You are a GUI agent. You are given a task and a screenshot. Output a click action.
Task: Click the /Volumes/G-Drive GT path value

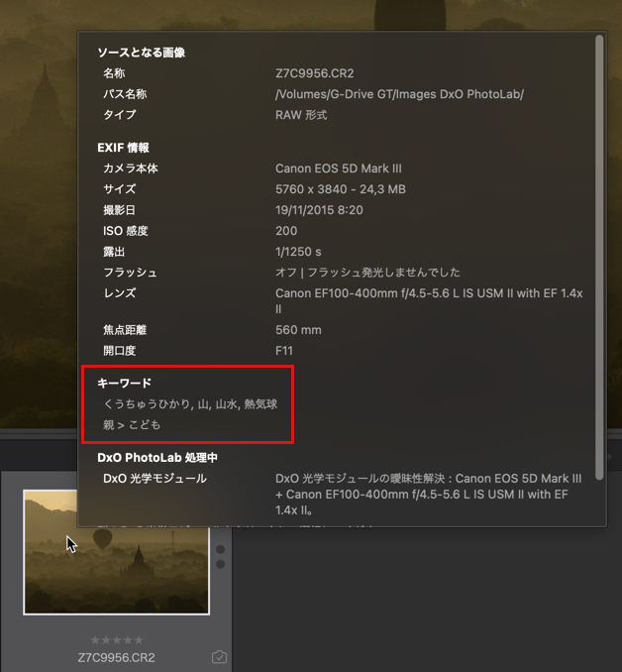399,94
